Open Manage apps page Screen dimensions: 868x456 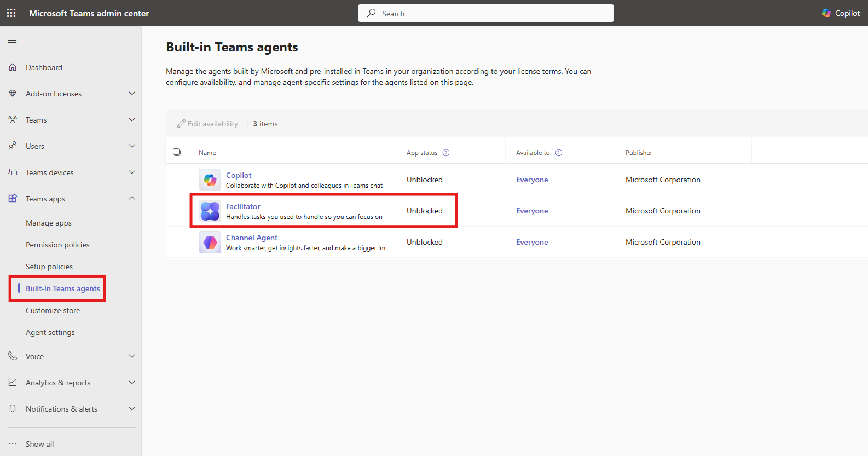pyautogui.click(x=49, y=223)
